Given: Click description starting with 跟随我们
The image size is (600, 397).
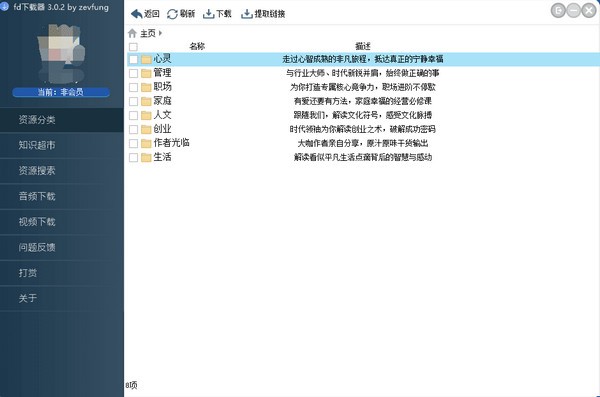Looking at the screenshot, I should click(363, 115).
